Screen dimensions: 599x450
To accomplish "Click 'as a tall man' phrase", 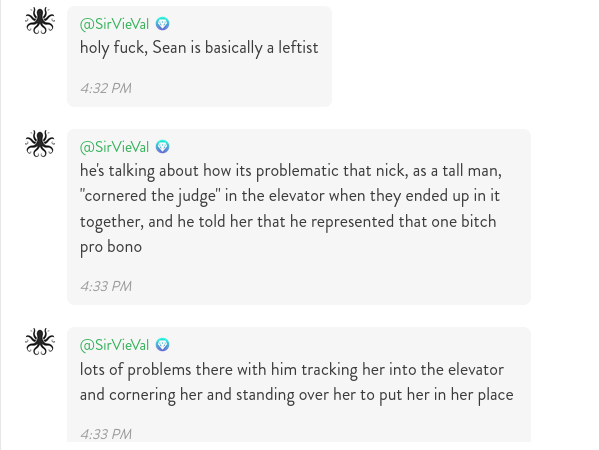I will 457,171.
